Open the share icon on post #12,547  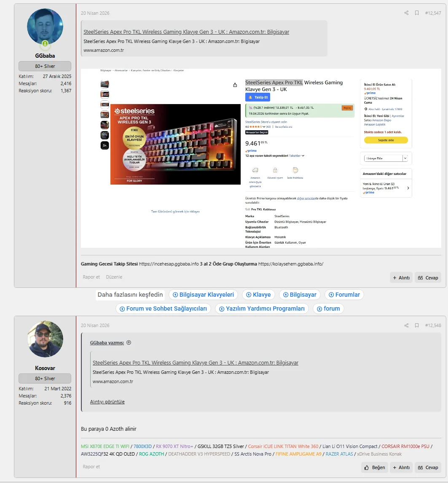point(406,13)
